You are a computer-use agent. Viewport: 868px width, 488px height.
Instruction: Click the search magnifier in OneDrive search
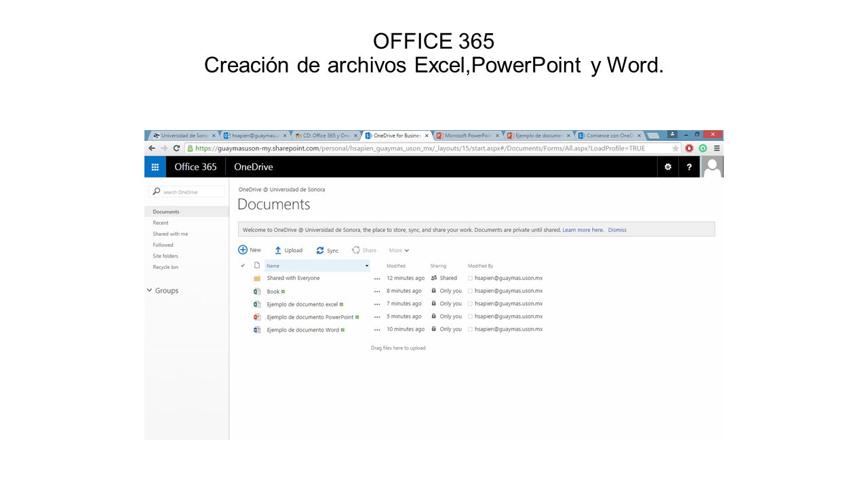click(157, 192)
